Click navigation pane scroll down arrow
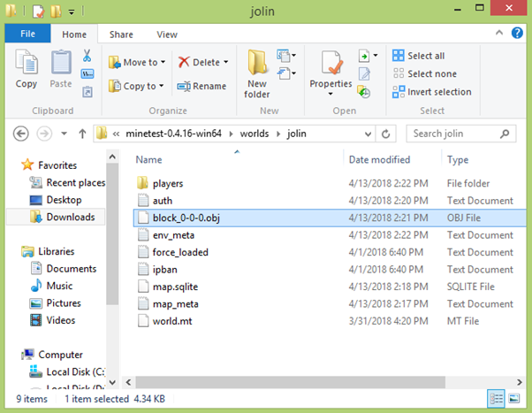 [112, 382]
